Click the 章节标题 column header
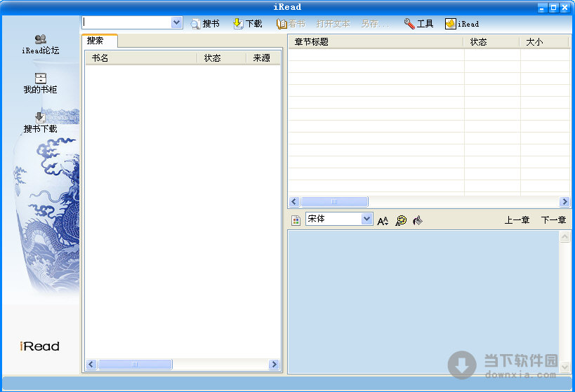Viewport: 575px width, 392px height. click(x=375, y=42)
